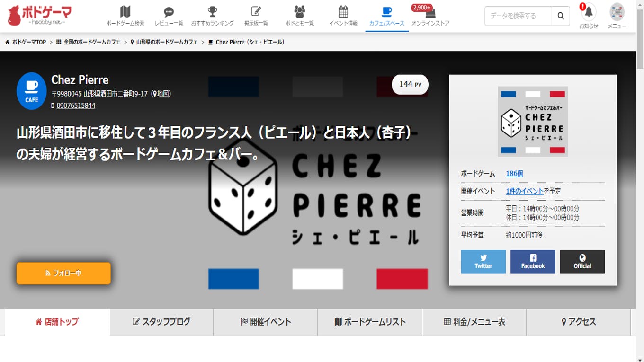Switch to the Staff Blog tab
The height and width of the screenshot is (362, 644).
[161, 322]
